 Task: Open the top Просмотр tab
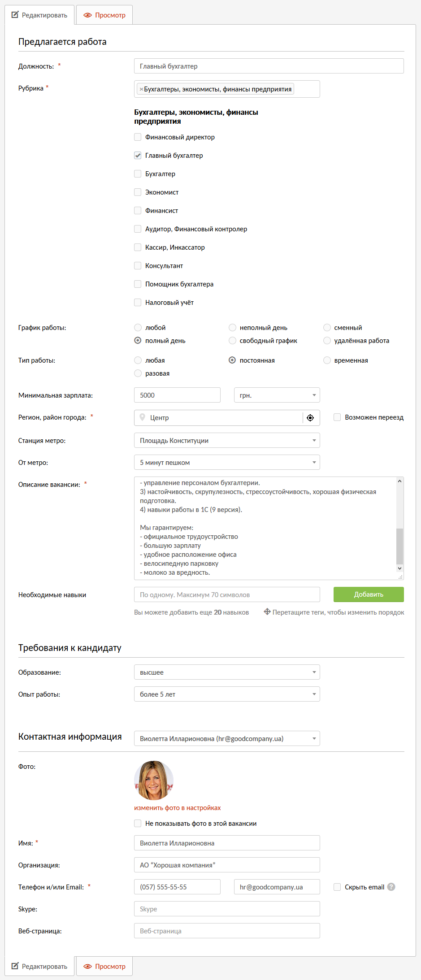pyautogui.click(x=104, y=15)
